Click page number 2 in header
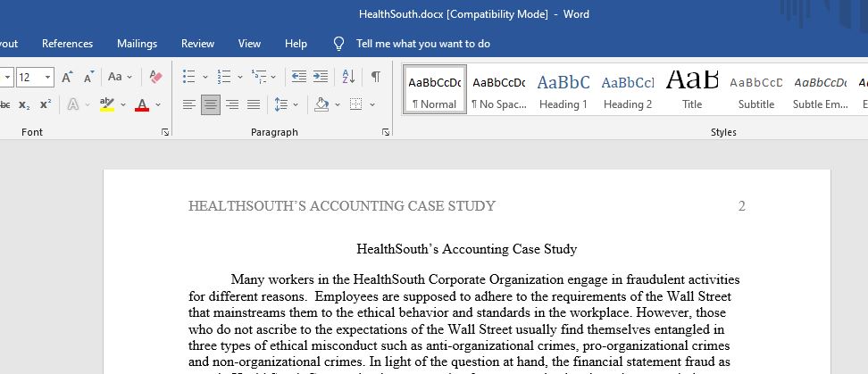 (742, 206)
